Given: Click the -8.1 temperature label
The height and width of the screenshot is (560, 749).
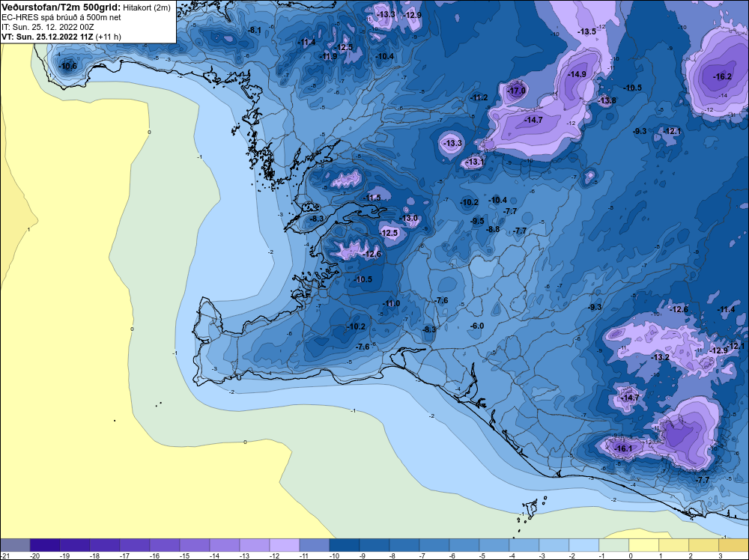Looking at the screenshot, I should point(255,31).
